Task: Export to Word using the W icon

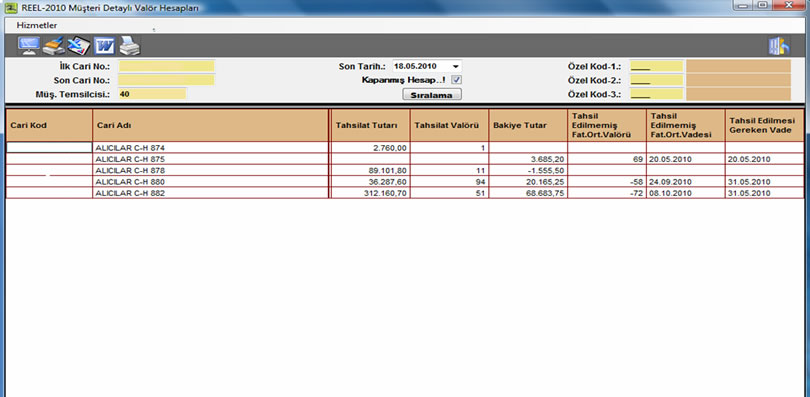Action: click(x=104, y=46)
